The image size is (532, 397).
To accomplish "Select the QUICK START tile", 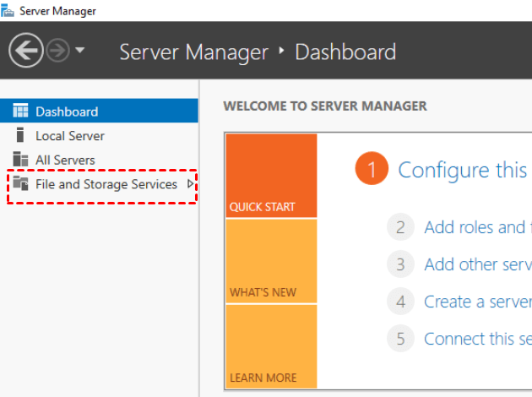I will (x=271, y=176).
